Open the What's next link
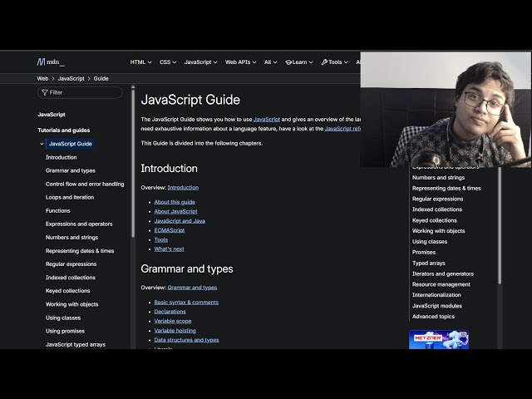532x399 pixels. 169,249
